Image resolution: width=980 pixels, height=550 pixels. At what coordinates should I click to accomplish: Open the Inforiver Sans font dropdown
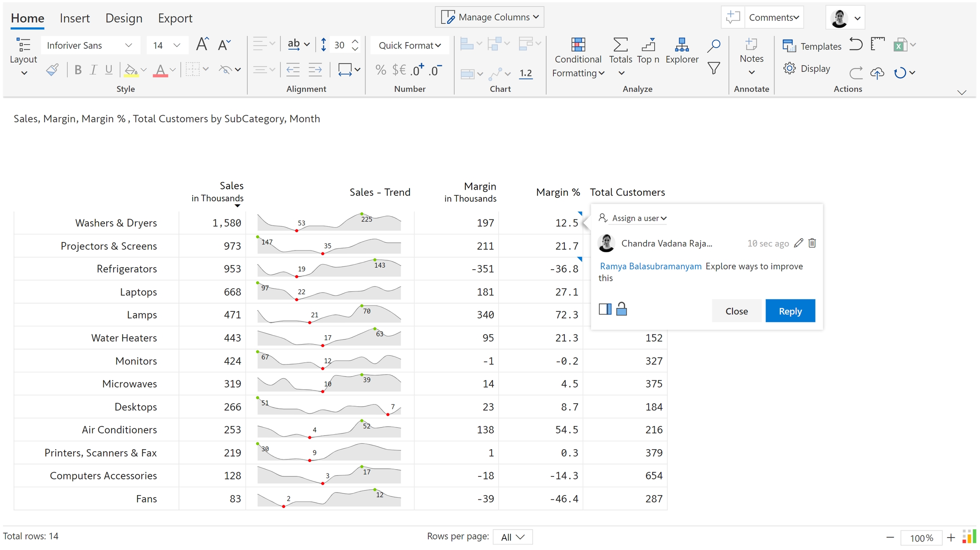(90, 45)
